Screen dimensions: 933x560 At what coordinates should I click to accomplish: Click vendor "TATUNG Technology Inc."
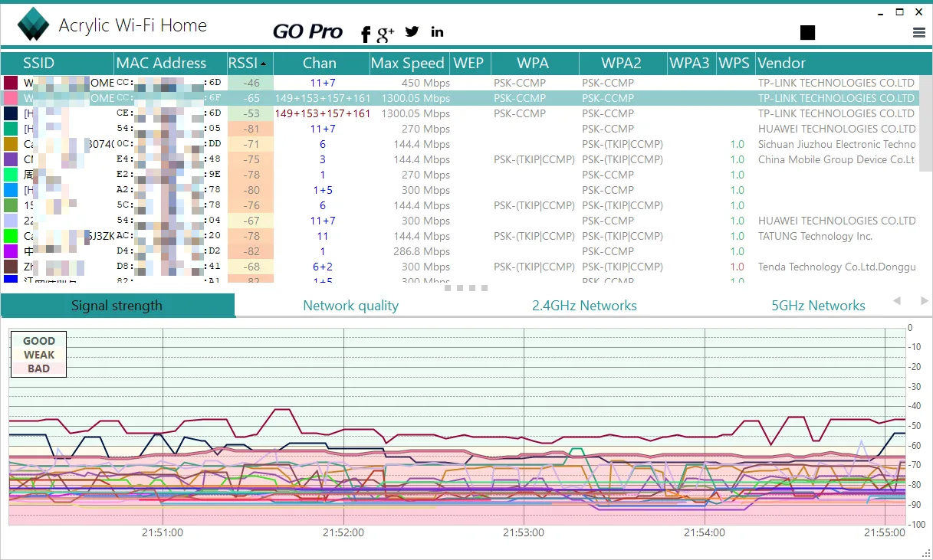click(x=815, y=236)
